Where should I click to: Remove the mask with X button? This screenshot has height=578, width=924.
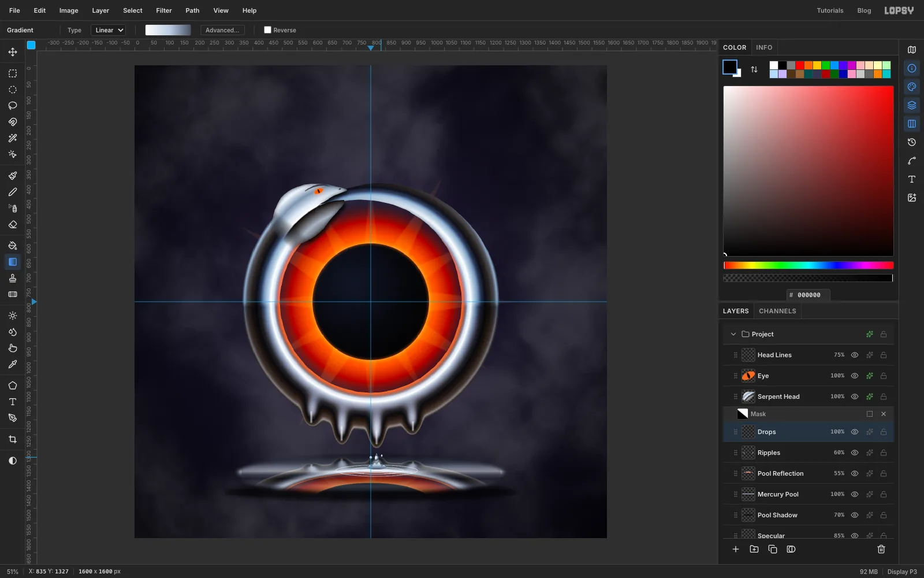pos(884,414)
